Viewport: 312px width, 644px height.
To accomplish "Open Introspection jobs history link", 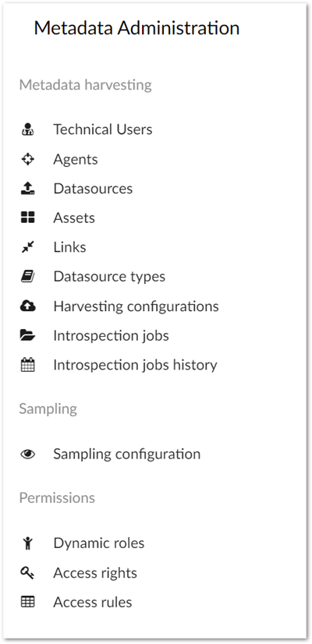I will click(135, 365).
